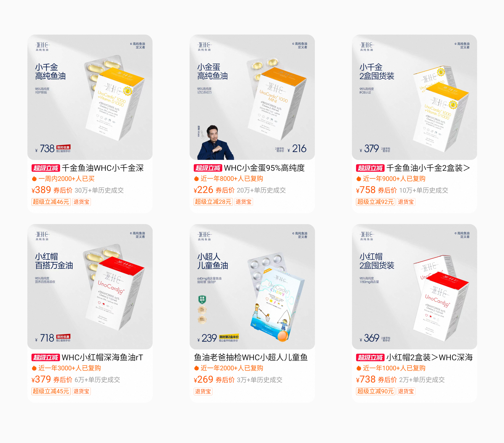
Task: Open the 小千金2盒囤货装 product image
Action: pyautogui.click(x=414, y=97)
